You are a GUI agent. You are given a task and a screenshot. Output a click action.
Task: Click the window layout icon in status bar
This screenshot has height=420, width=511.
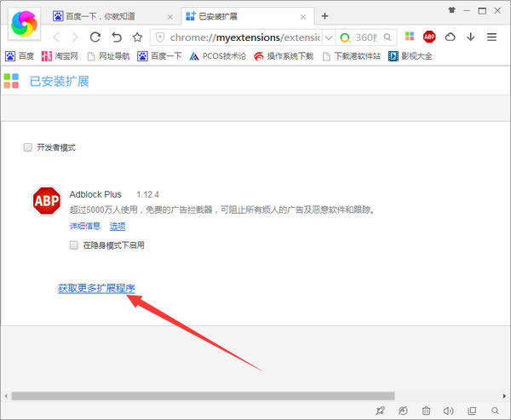point(472,411)
